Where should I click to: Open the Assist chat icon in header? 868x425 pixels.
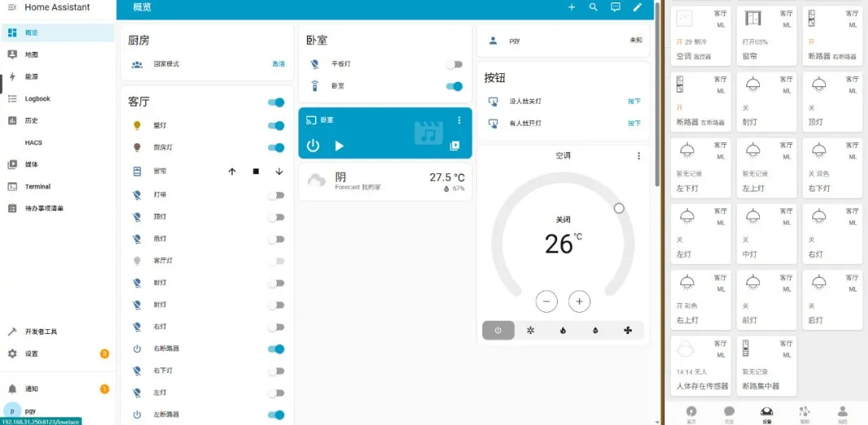pyautogui.click(x=615, y=7)
